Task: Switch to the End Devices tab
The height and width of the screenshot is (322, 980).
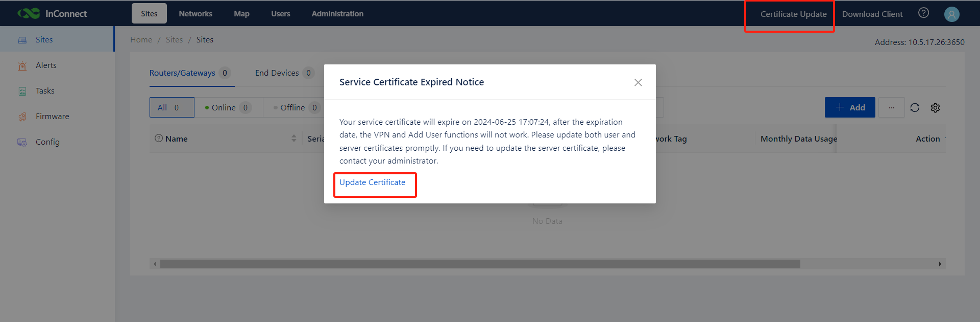Action: 277,73
